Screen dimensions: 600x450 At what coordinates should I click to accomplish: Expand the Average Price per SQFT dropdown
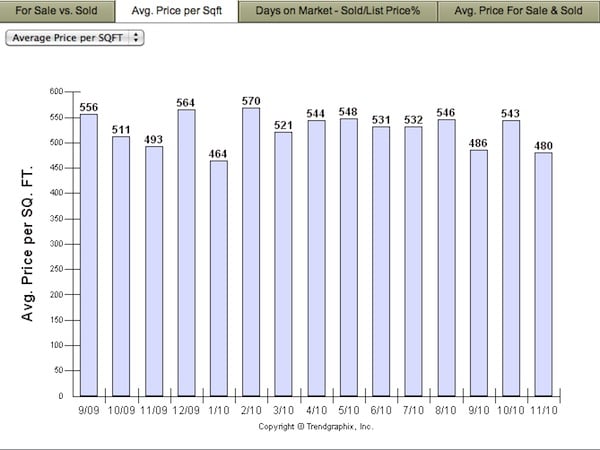click(x=75, y=36)
